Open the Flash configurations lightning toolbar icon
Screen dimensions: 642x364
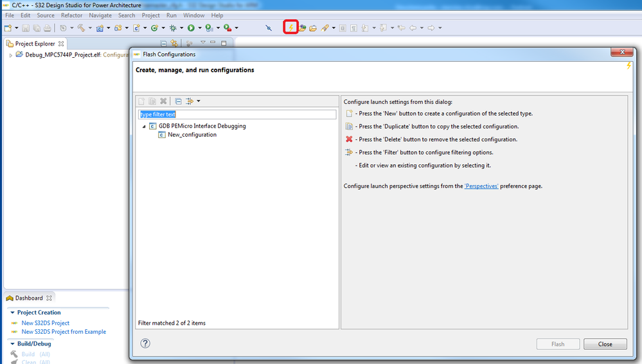click(x=290, y=28)
